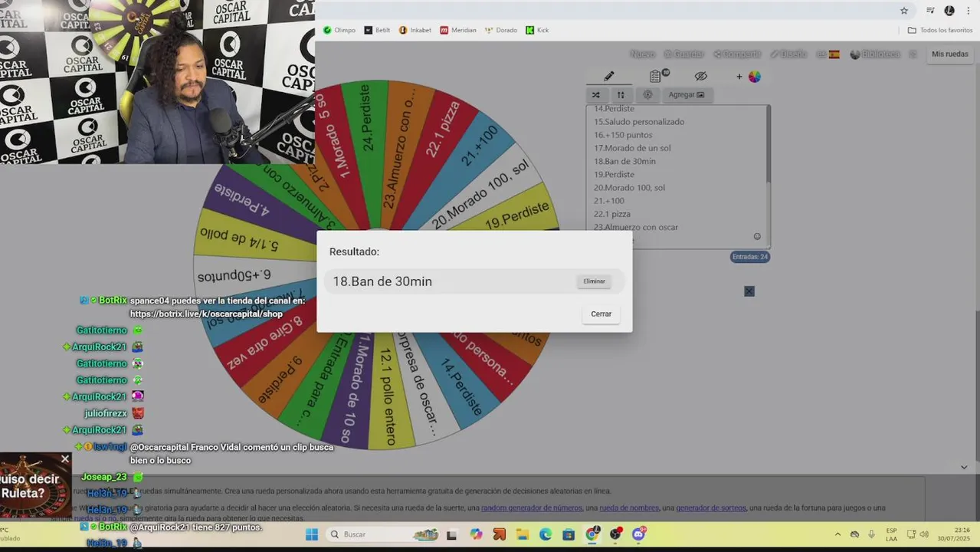
Task: Open Biblioteca wheel gallery
Action: click(875, 54)
